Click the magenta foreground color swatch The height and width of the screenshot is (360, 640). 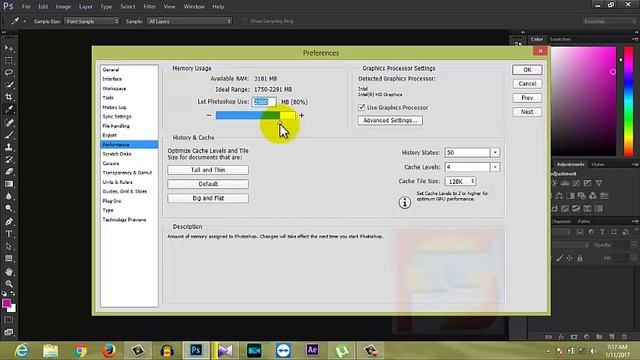[x=6, y=303]
